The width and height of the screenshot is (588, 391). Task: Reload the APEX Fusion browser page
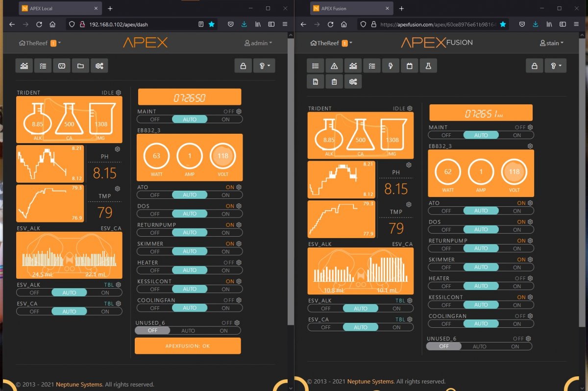click(x=330, y=24)
